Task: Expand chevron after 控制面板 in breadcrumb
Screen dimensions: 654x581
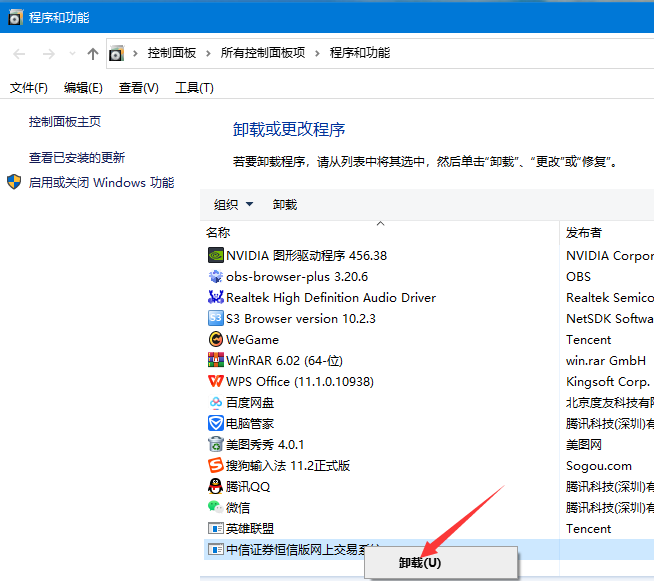Action: pyautogui.click(x=208, y=53)
